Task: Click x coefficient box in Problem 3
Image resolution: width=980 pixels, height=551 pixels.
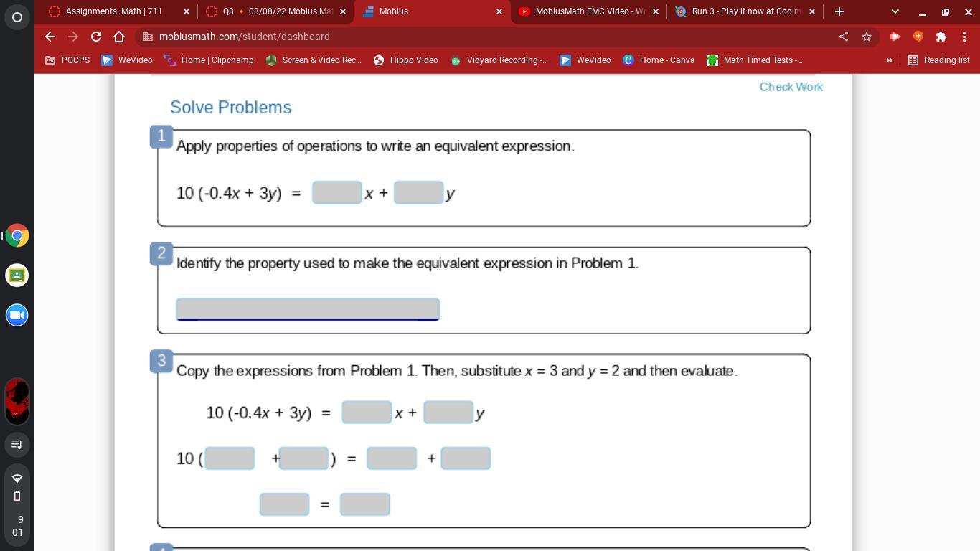Action: [x=367, y=413]
